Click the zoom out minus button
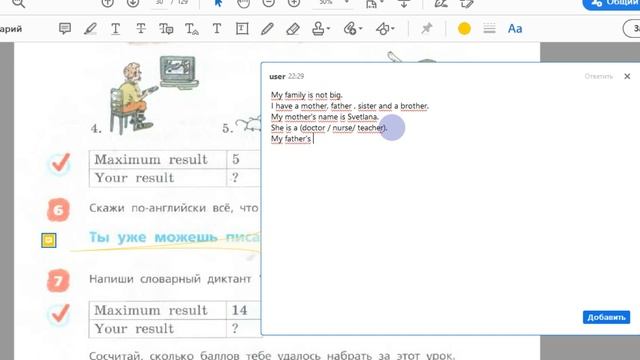 [x=268, y=2]
